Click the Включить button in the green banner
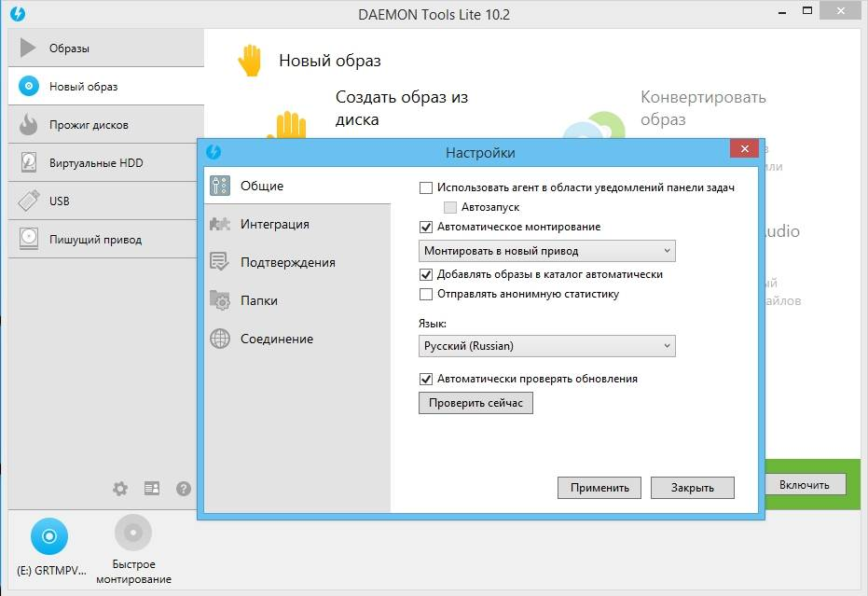 click(805, 485)
